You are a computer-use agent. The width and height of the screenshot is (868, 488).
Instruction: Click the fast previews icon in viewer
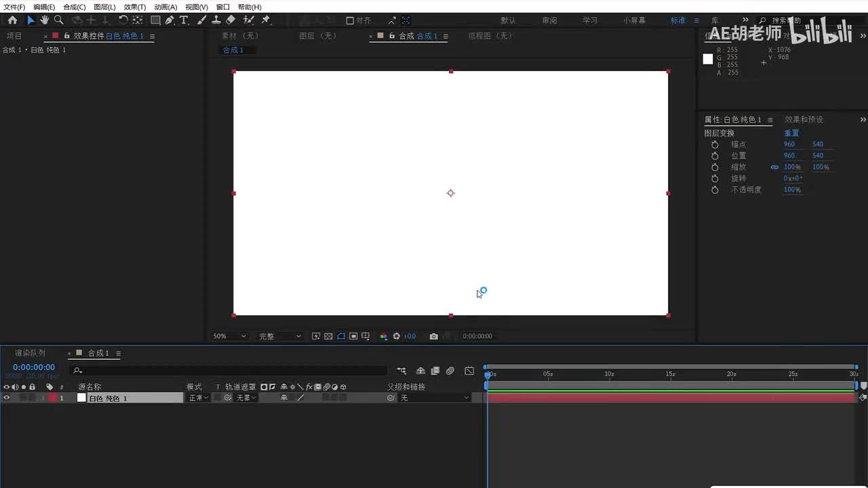coord(316,336)
